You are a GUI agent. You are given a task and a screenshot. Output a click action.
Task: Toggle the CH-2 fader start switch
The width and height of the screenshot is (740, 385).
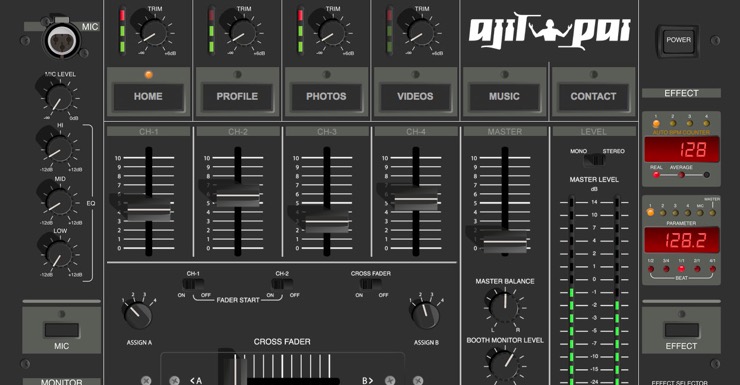click(282, 284)
